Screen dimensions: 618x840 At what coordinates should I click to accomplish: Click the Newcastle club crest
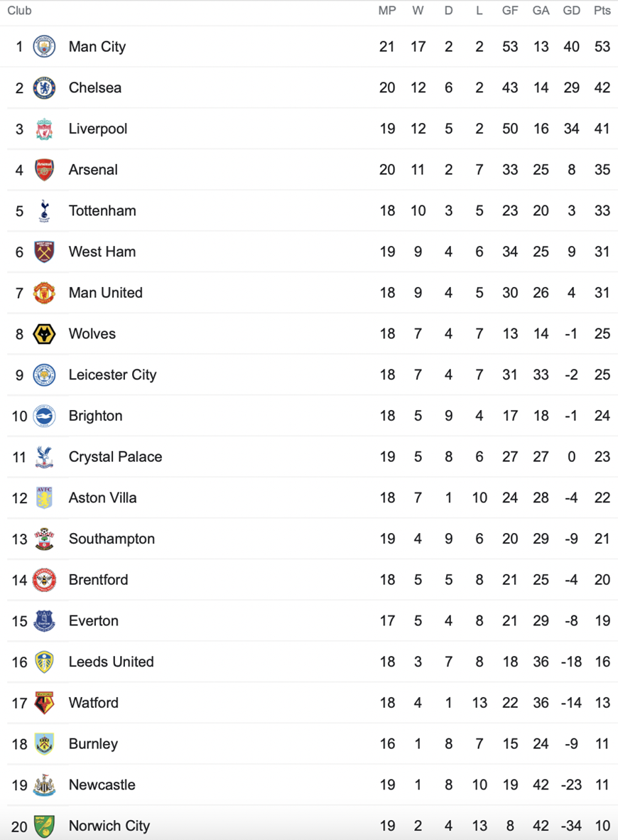45,785
